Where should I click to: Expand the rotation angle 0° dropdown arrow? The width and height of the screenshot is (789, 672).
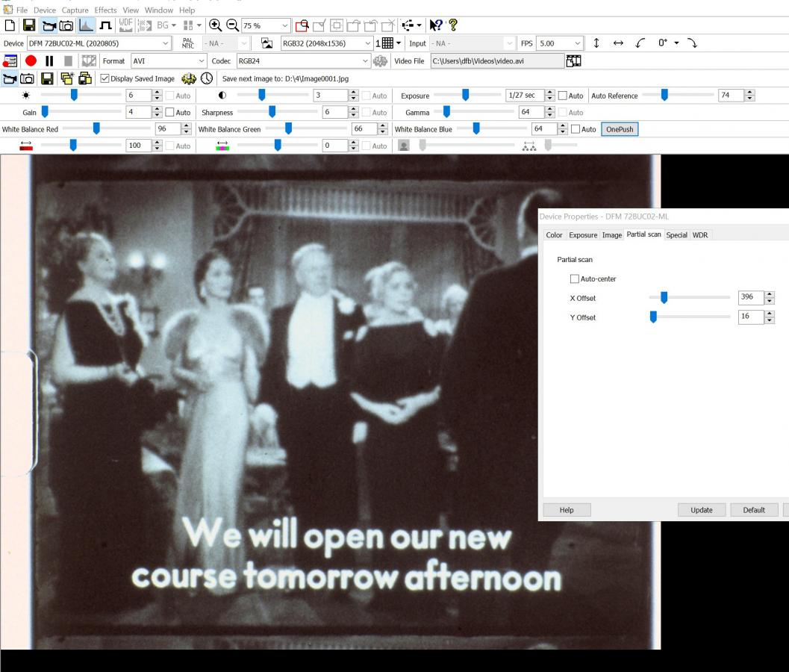[676, 43]
